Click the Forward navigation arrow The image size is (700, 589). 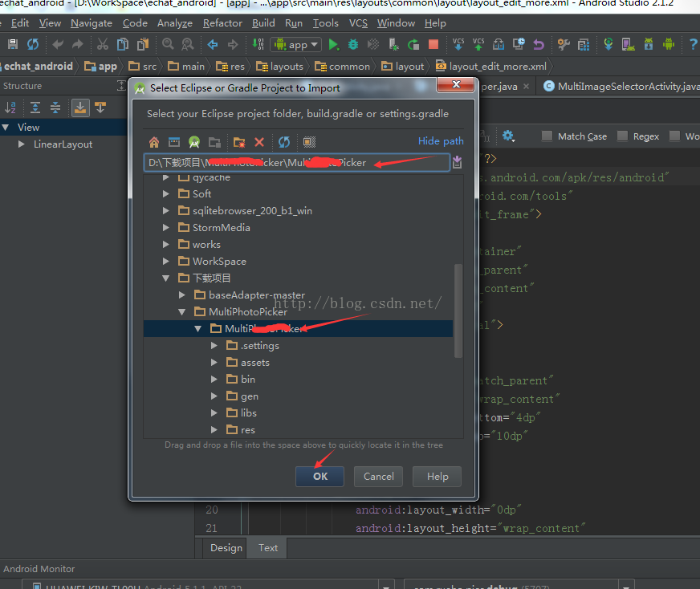(233, 44)
